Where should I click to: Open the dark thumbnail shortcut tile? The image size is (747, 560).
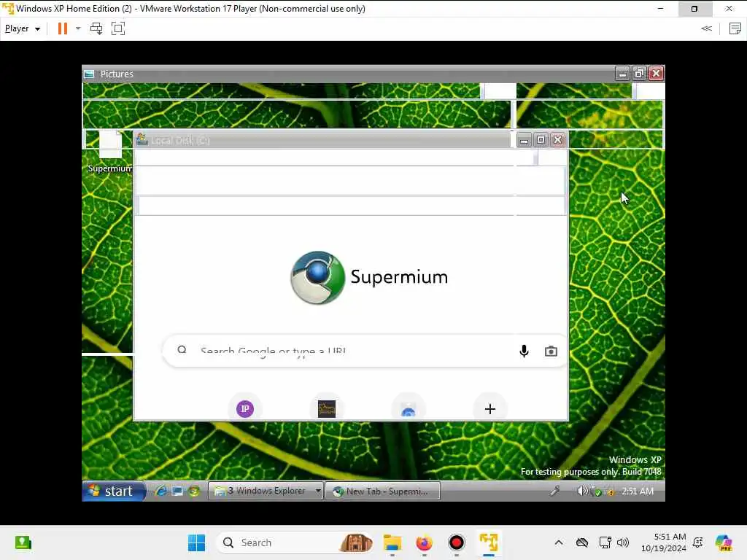click(x=327, y=408)
